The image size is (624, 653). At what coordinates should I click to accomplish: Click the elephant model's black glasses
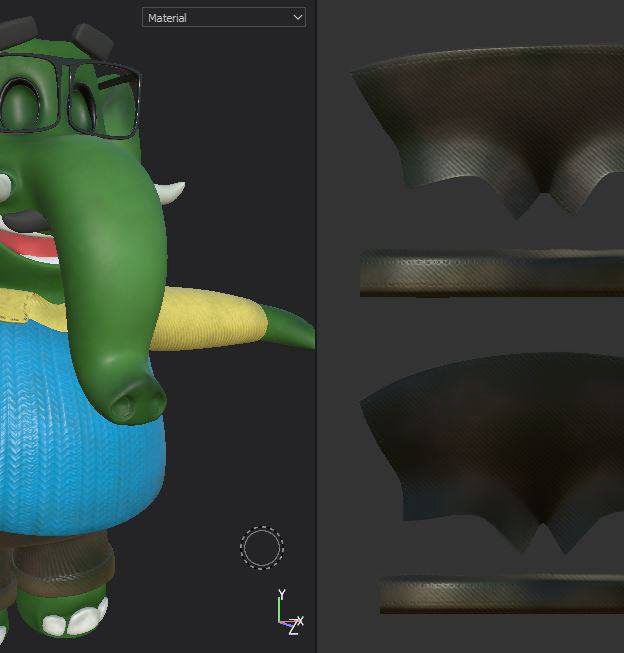(71, 98)
